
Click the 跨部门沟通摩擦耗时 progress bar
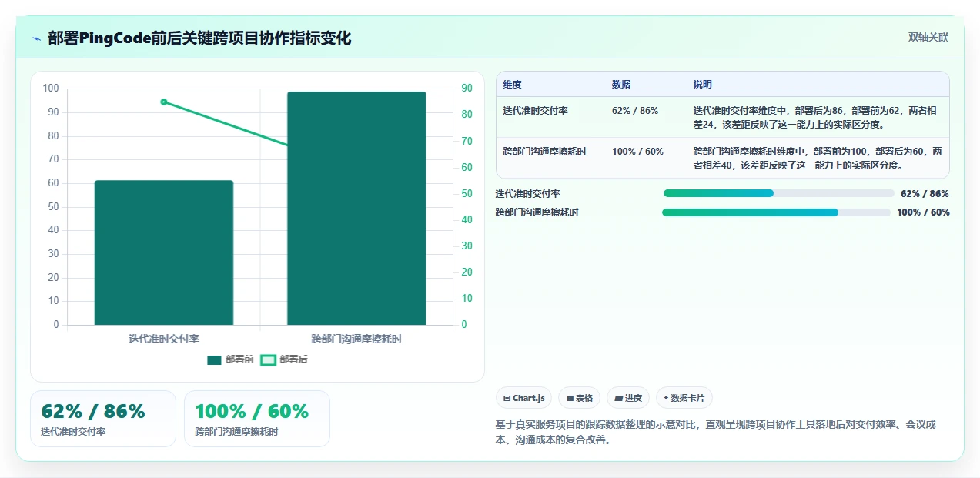pyautogui.click(x=776, y=212)
